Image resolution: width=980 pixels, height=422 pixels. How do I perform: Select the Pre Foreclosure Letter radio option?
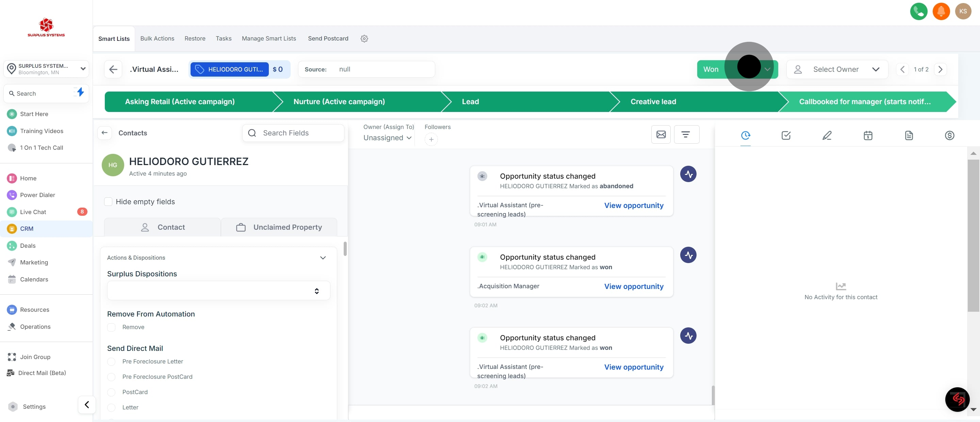click(x=112, y=361)
